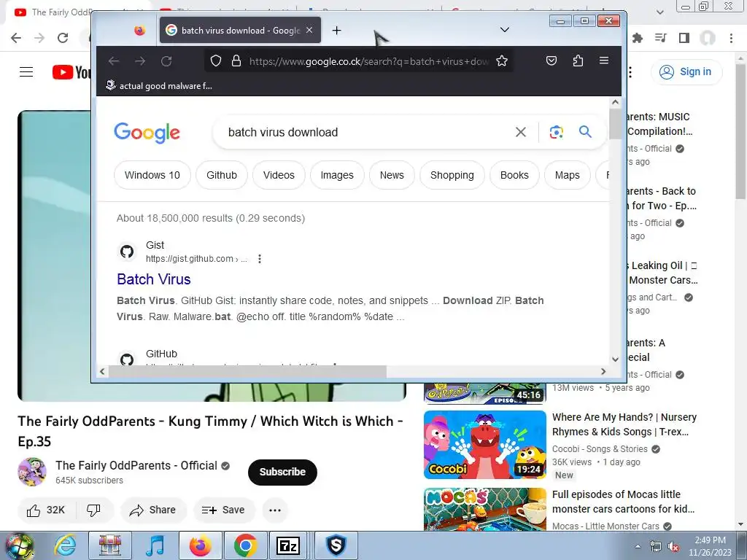Save the video to a playlist
The height and width of the screenshot is (560, 747).
click(x=224, y=510)
